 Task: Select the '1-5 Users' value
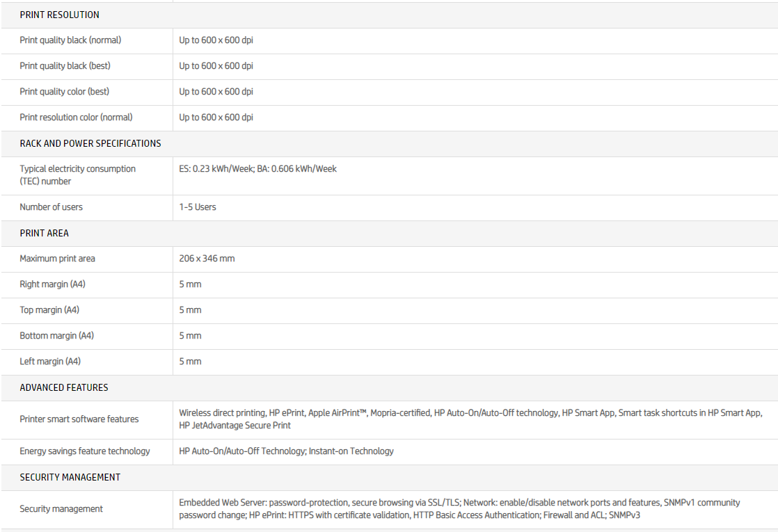[198, 207]
